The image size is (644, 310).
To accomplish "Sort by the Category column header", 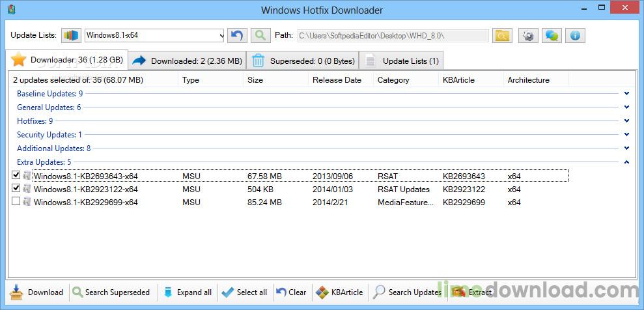I will coord(406,80).
